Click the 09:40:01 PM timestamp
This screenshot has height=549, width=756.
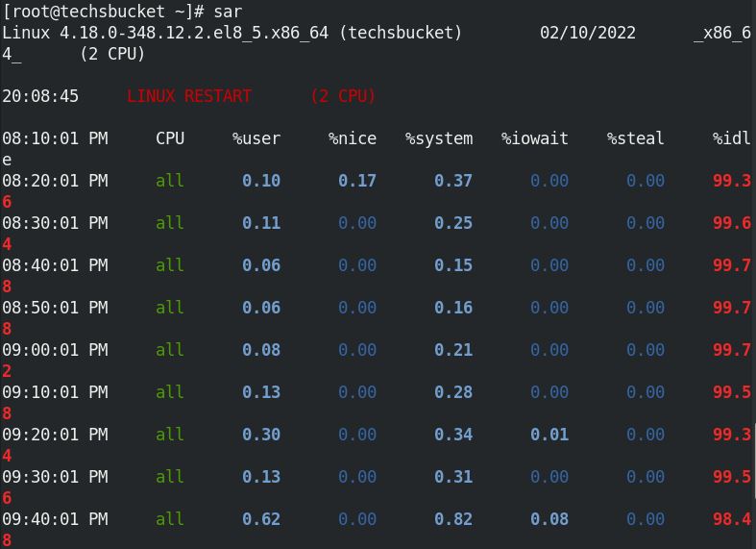coord(55,519)
